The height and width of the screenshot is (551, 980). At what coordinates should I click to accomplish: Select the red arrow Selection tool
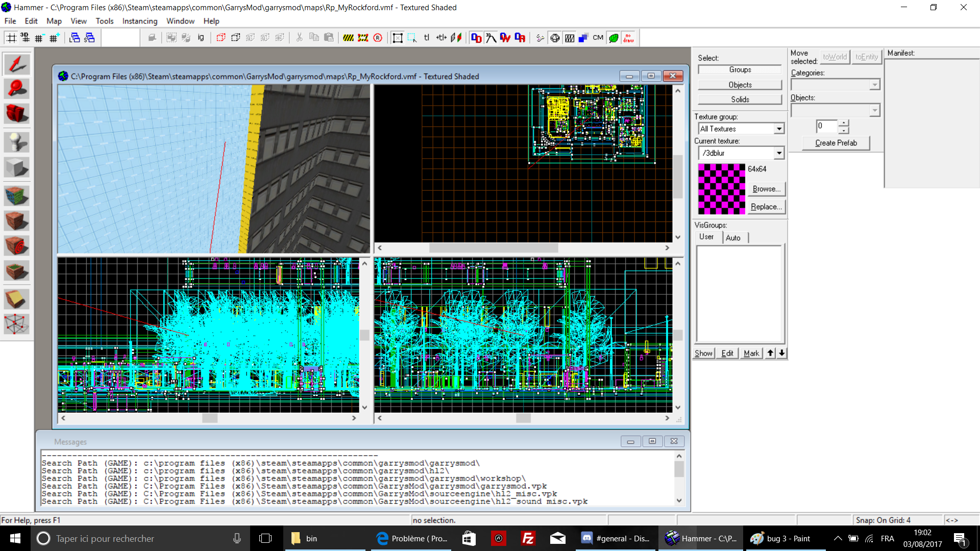tap(16, 64)
